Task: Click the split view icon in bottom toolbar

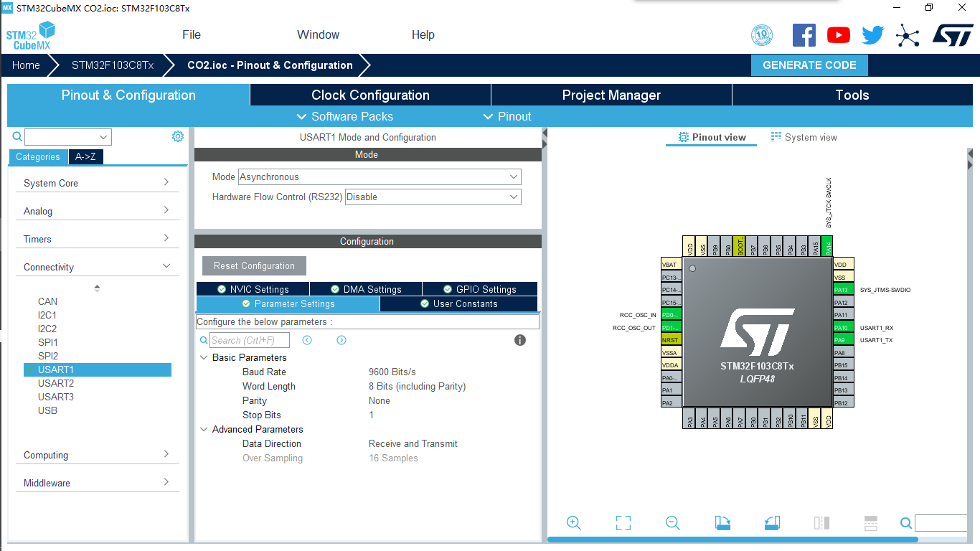Action: click(871, 523)
